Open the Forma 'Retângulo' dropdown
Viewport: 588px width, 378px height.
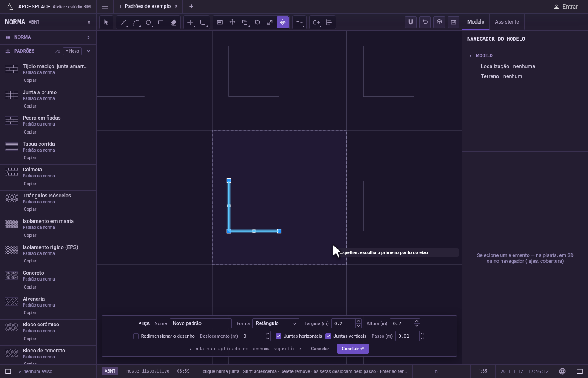pos(276,323)
